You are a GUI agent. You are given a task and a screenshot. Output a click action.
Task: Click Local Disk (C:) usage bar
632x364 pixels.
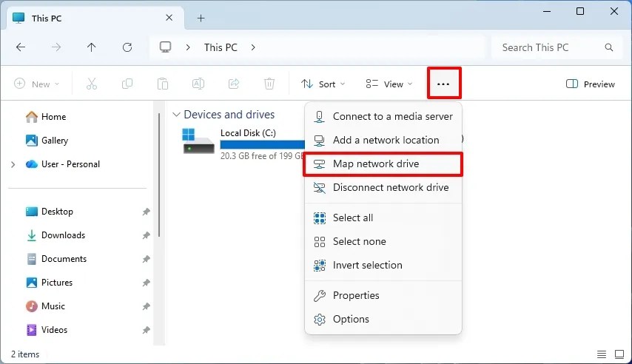(x=263, y=145)
